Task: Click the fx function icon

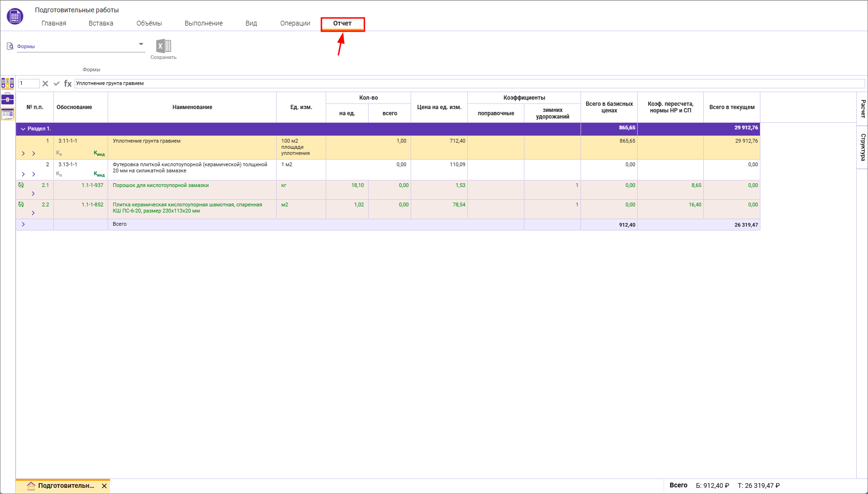Action: 68,84
